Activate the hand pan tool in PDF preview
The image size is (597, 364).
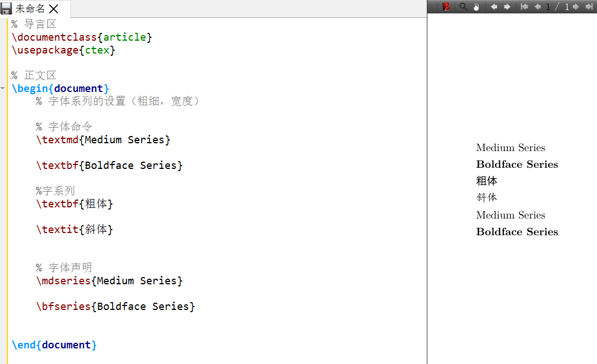pyautogui.click(x=476, y=6)
